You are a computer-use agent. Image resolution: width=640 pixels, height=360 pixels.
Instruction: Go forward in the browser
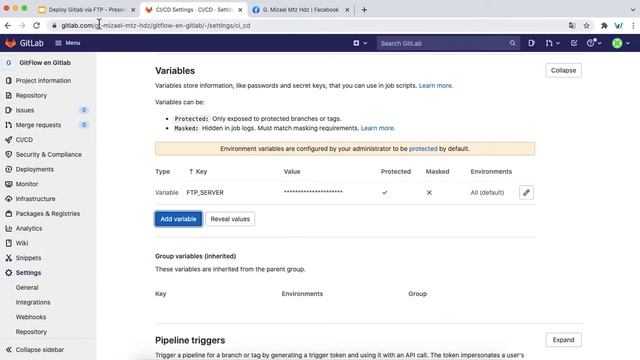(22, 25)
